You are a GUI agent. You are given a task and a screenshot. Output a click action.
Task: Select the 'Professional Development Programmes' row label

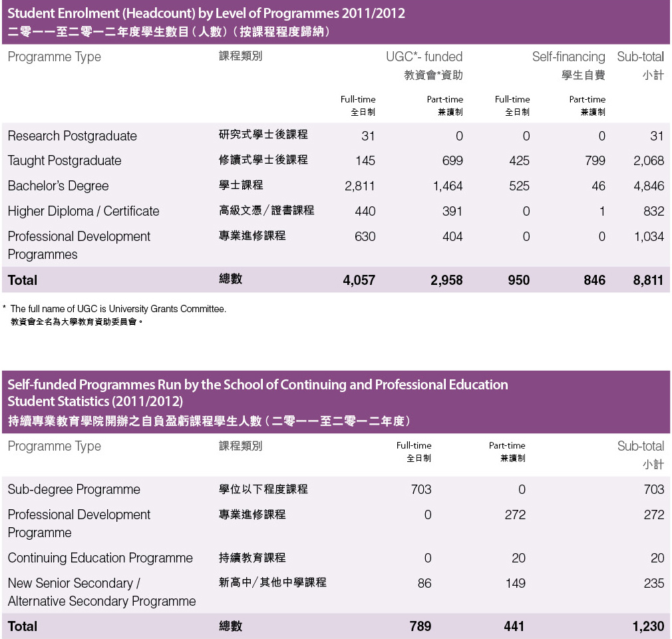[x=79, y=246]
